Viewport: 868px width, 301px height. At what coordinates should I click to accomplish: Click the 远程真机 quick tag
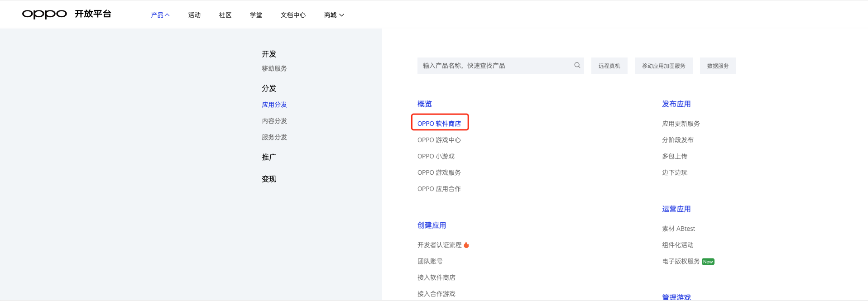[609, 66]
